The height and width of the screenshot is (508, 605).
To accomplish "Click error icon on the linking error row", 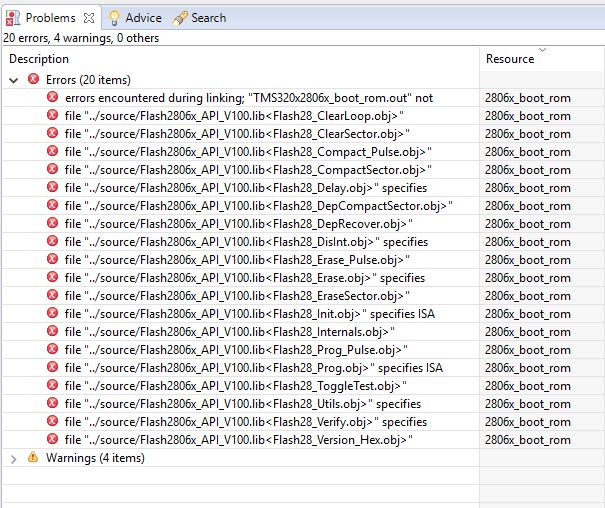I will [x=52, y=97].
